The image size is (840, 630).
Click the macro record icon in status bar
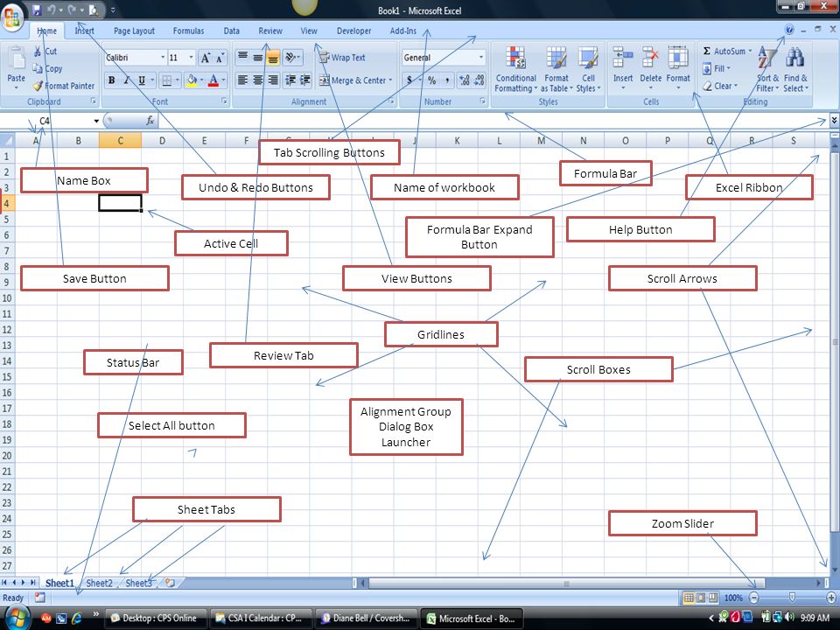coord(39,598)
